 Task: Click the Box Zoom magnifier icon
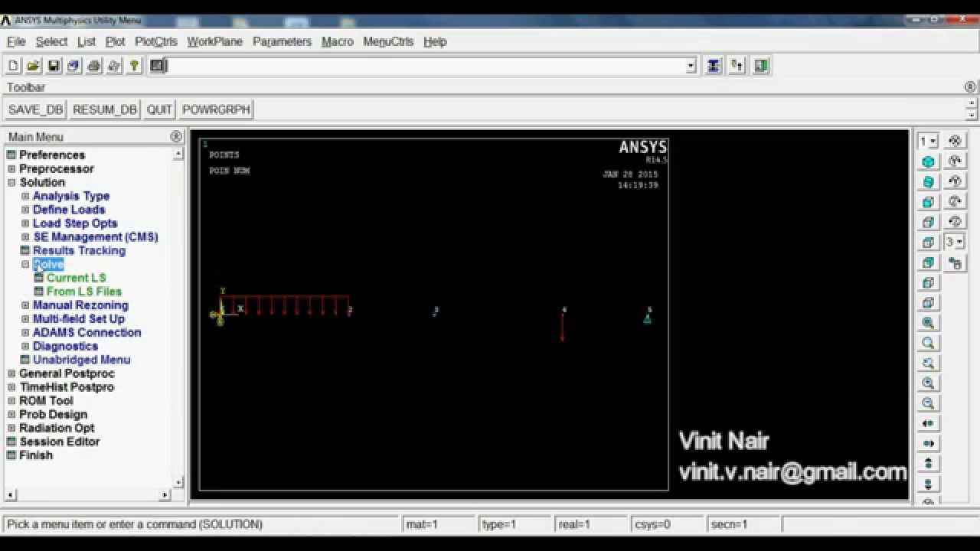(x=928, y=343)
